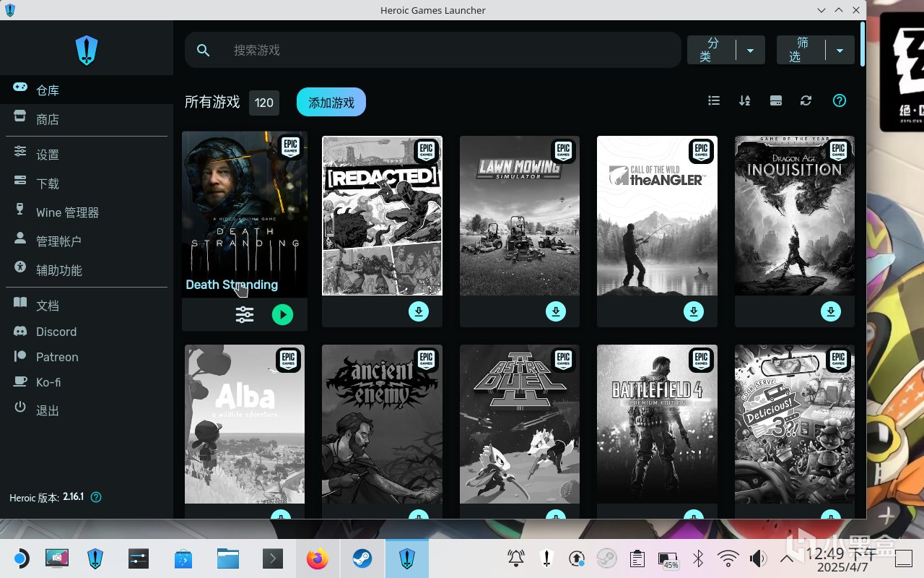The height and width of the screenshot is (578, 924).
Task: Open Discover software store from taskbar
Action: pos(183,558)
